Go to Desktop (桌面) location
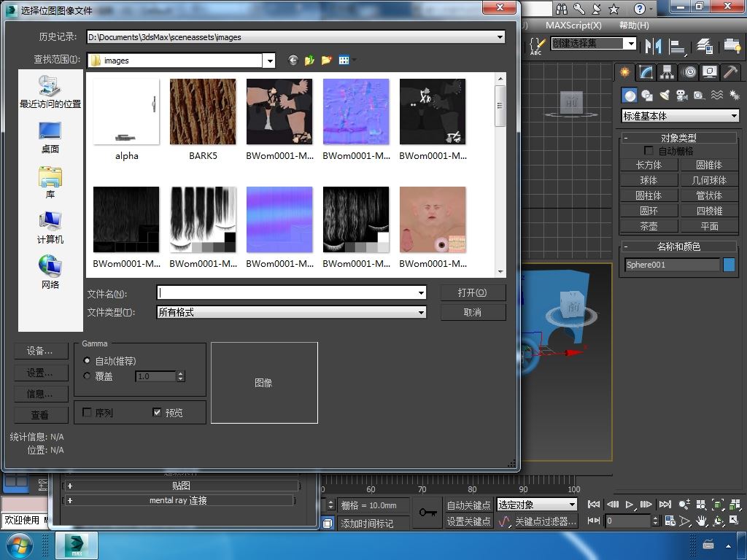Image resolution: width=747 pixels, height=560 pixels. tap(50, 138)
